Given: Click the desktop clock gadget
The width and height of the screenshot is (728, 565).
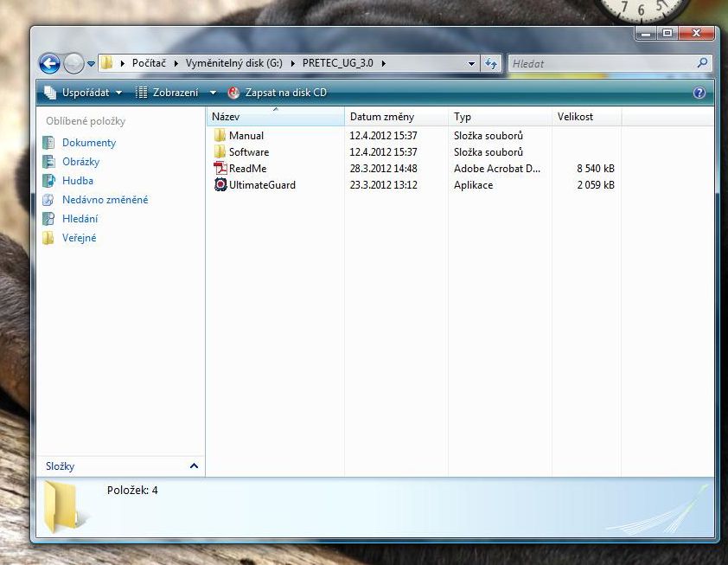Looking at the screenshot, I should tap(642, 10).
